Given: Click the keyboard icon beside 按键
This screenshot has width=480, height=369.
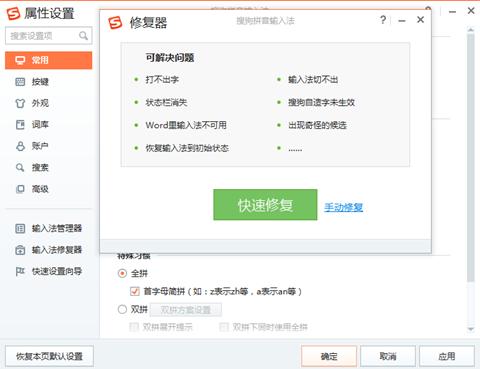Looking at the screenshot, I should point(20,82).
